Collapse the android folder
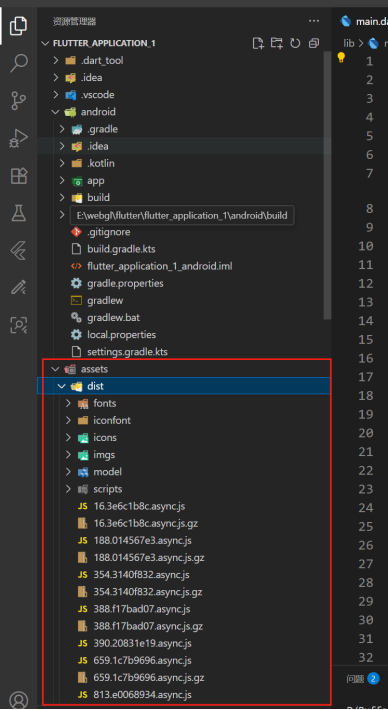The width and height of the screenshot is (388, 710). [56, 112]
